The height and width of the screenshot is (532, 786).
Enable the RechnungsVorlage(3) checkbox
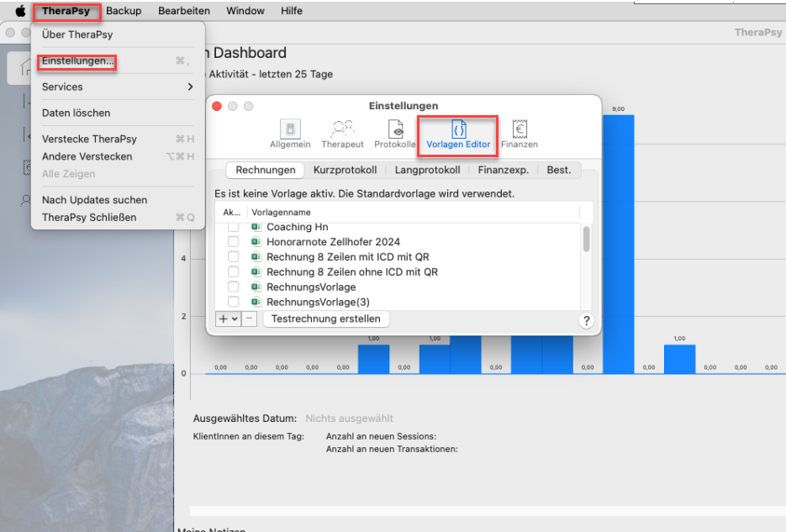click(233, 302)
